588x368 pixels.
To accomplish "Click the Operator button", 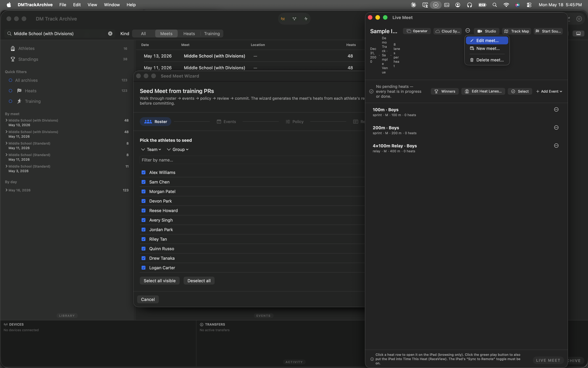I will pyautogui.click(x=417, y=31).
